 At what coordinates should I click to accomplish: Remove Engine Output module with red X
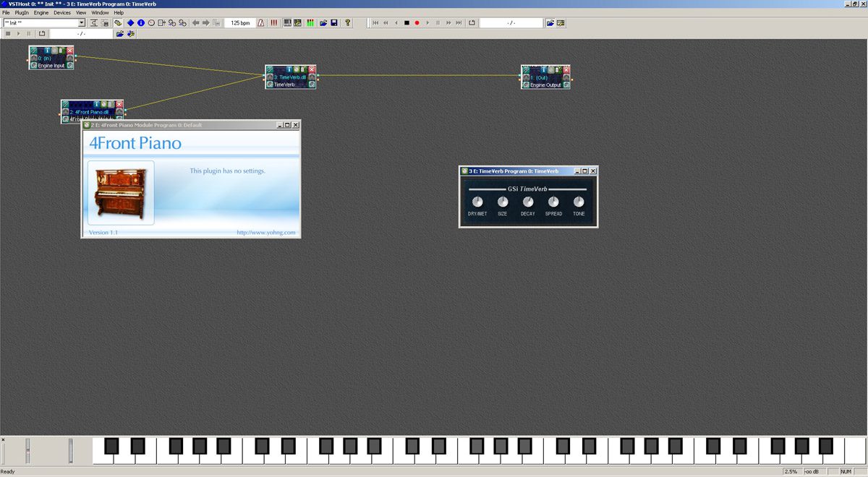coord(568,69)
